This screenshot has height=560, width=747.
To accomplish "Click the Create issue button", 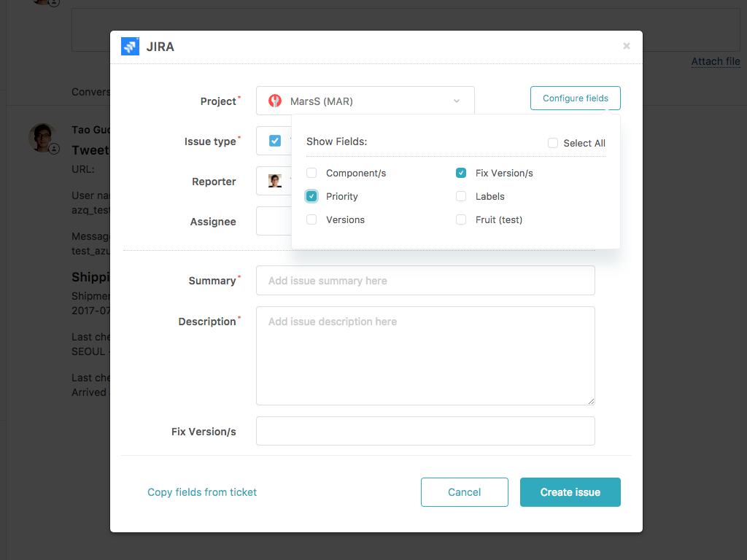I will 570,492.
